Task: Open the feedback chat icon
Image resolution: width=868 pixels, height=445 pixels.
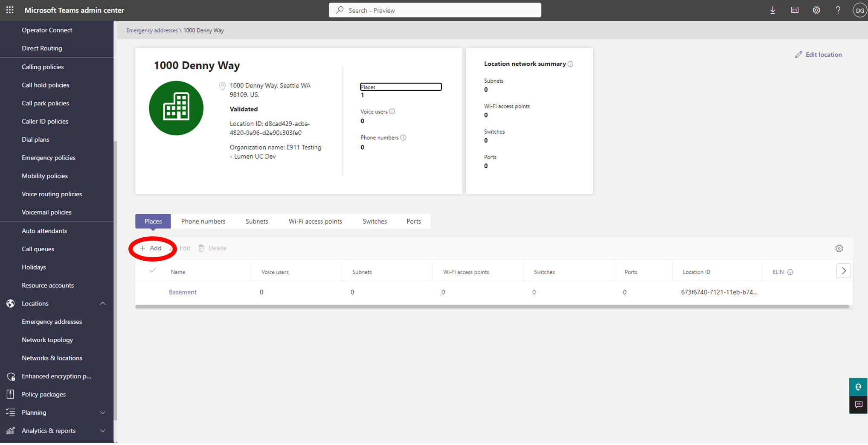Action: 858,404
